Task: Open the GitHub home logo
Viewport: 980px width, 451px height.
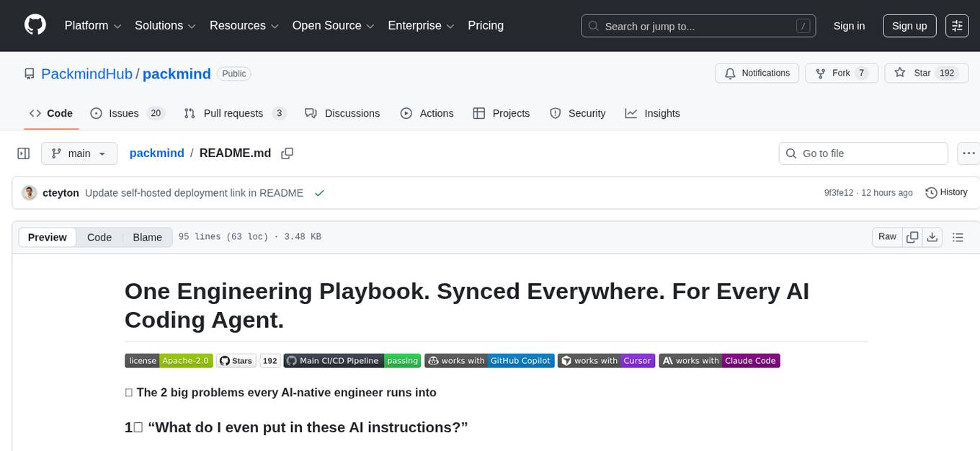Action: tap(35, 25)
